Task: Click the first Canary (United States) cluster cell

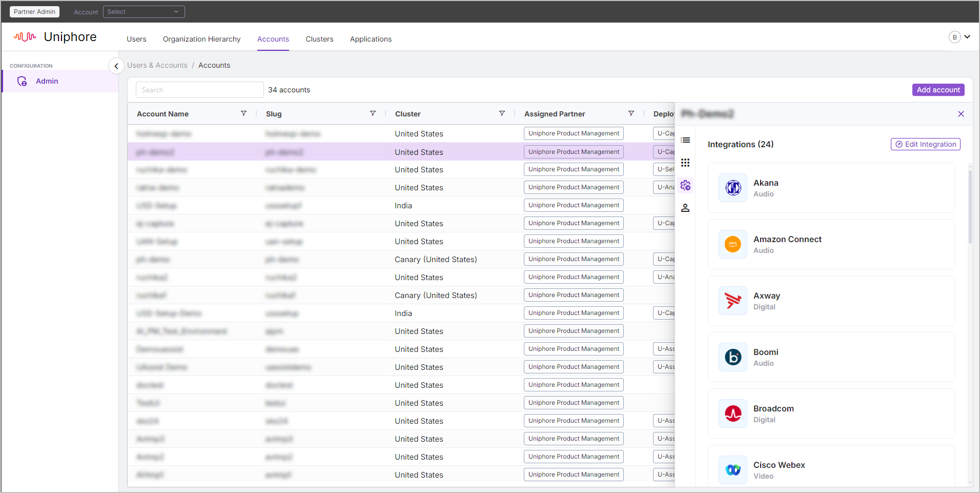Action: [436, 260]
